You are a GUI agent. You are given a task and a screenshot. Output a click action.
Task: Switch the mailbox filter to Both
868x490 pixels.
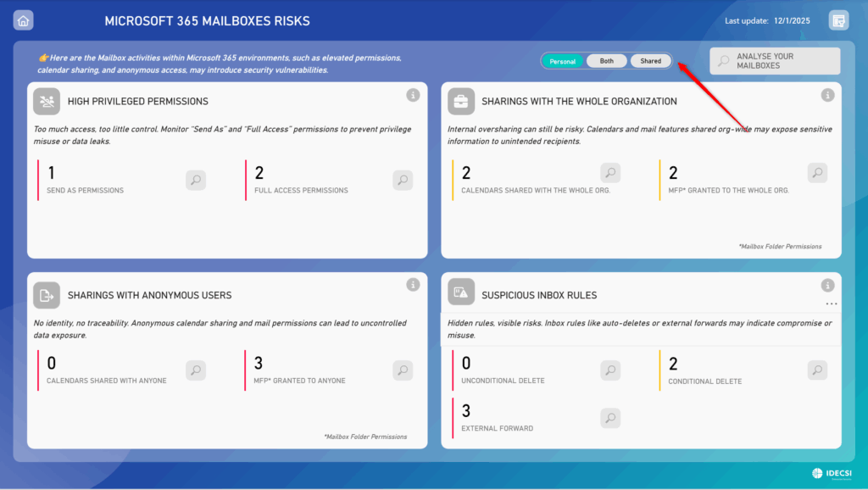607,61
